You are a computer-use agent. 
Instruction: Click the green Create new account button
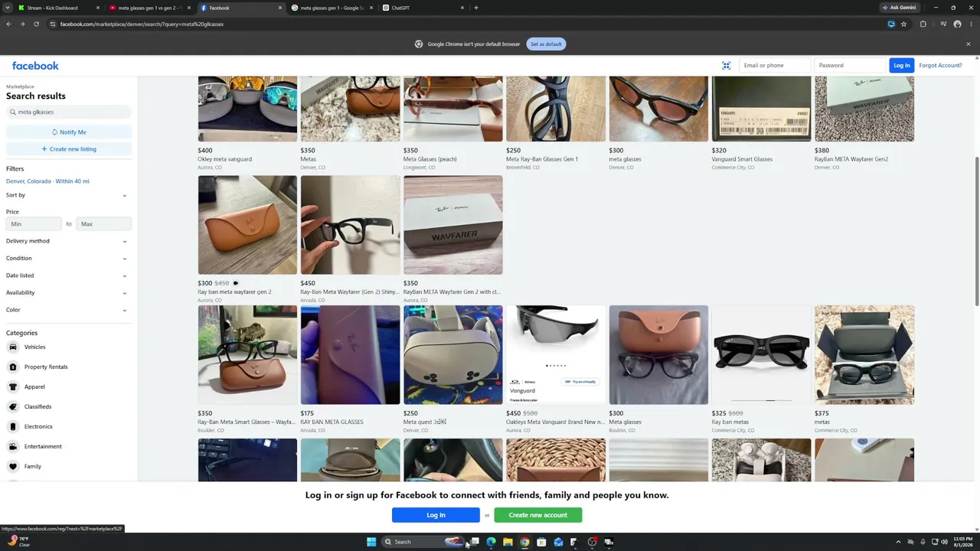[537, 515]
